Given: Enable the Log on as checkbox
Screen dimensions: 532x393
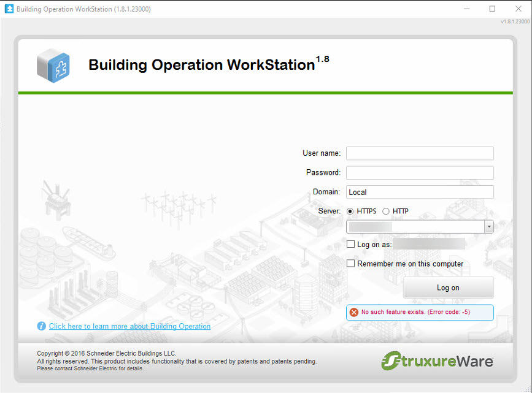Looking at the screenshot, I should click(x=350, y=244).
